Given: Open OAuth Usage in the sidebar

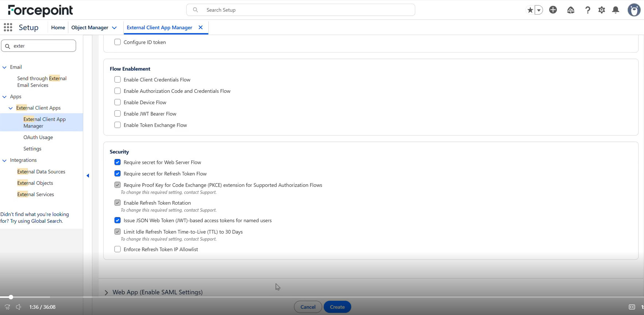Looking at the screenshot, I should tap(38, 137).
